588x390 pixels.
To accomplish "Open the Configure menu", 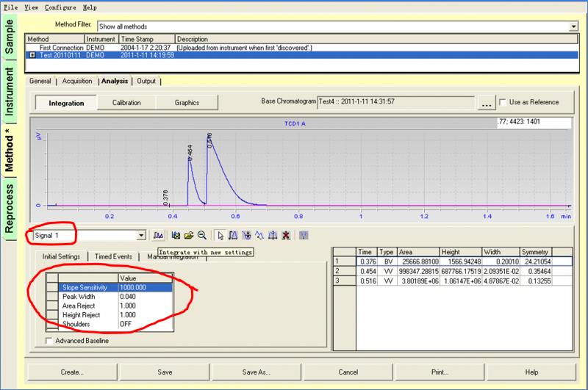I will click(x=60, y=7).
